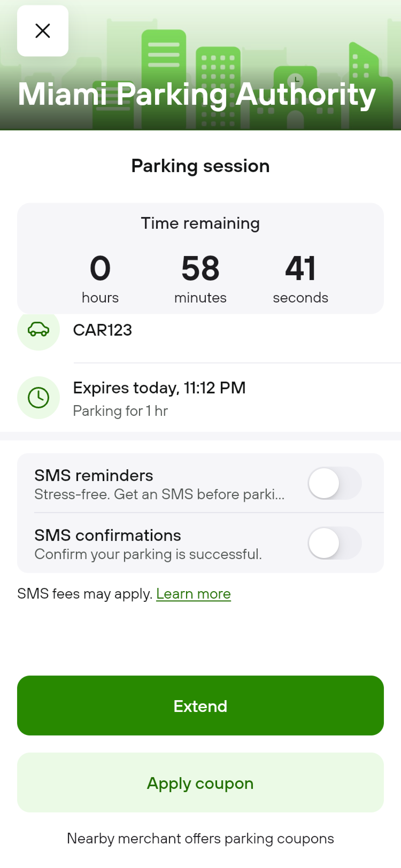Click the Parking session heading
Image resolution: width=401 pixels, height=868 pixels.
tap(200, 166)
